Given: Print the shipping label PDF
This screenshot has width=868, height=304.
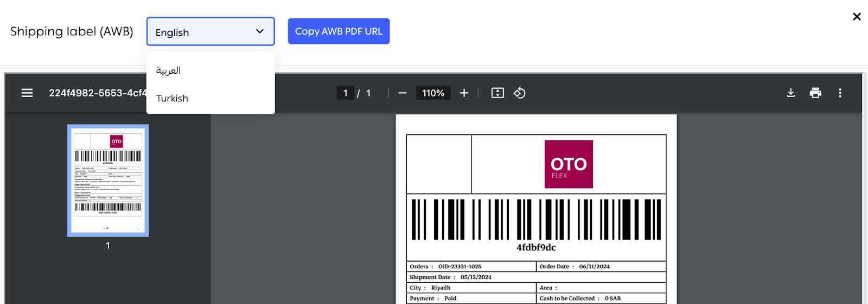Looking at the screenshot, I should pos(815,93).
